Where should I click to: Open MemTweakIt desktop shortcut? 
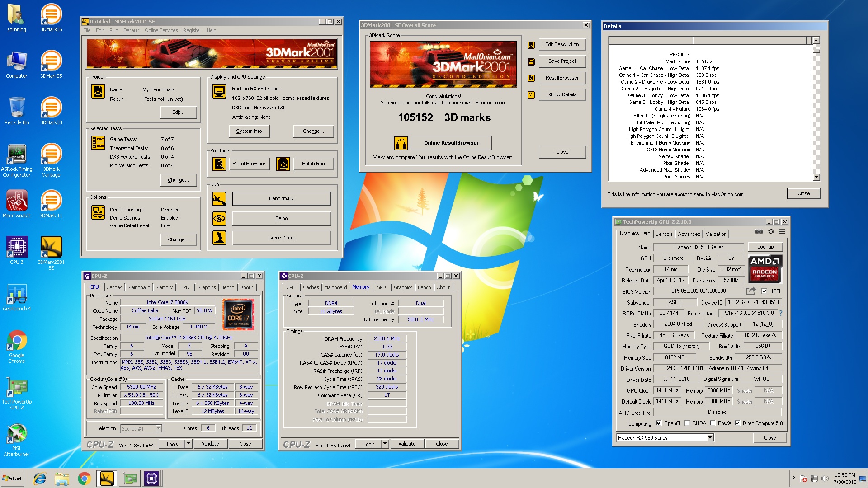(x=17, y=204)
